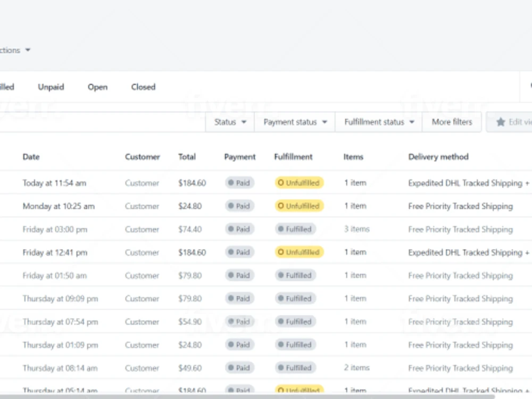Image resolution: width=532 pixels, height=399 pixels.
Task: Open the order from Monday at 10:25 am
Action: tap(266, 206)
